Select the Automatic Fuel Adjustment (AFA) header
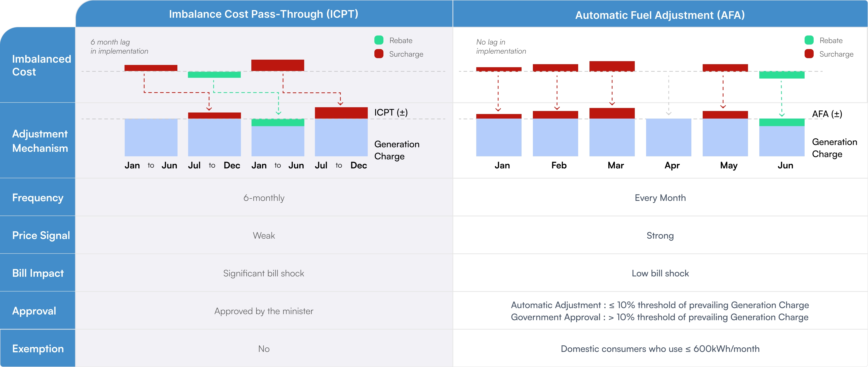 pyautogui.click(x=660, y=15)
